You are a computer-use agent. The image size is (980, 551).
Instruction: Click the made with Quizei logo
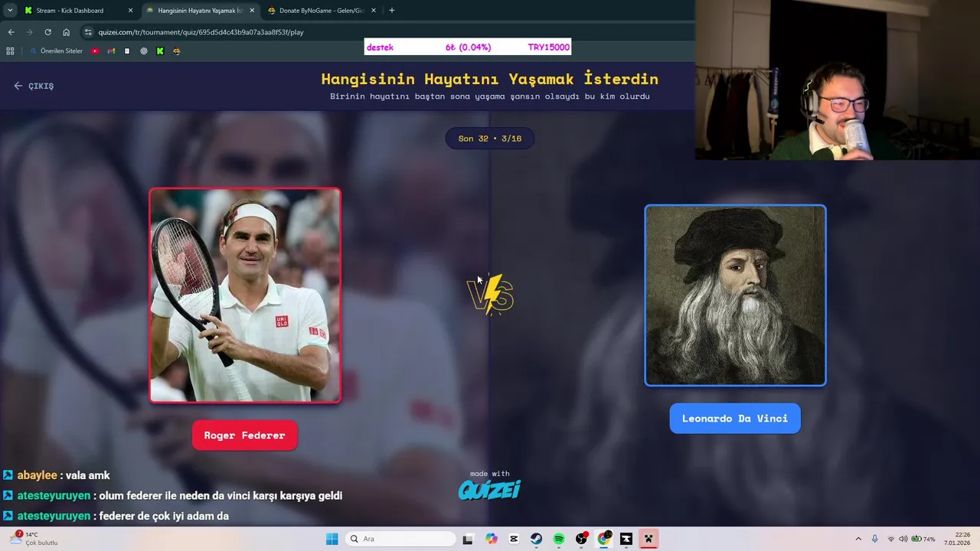click(489, 485)
